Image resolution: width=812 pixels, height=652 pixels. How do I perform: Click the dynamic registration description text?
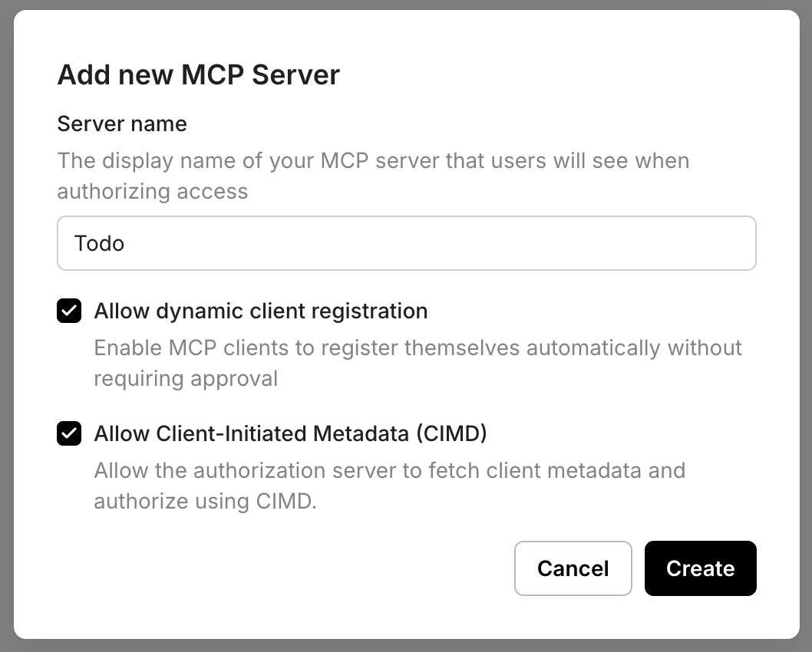click(x=418, y=363)
